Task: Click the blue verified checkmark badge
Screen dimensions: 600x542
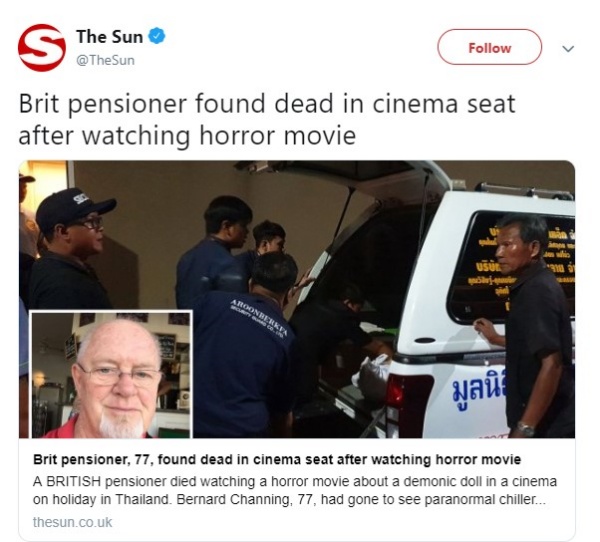Action: 157,36
